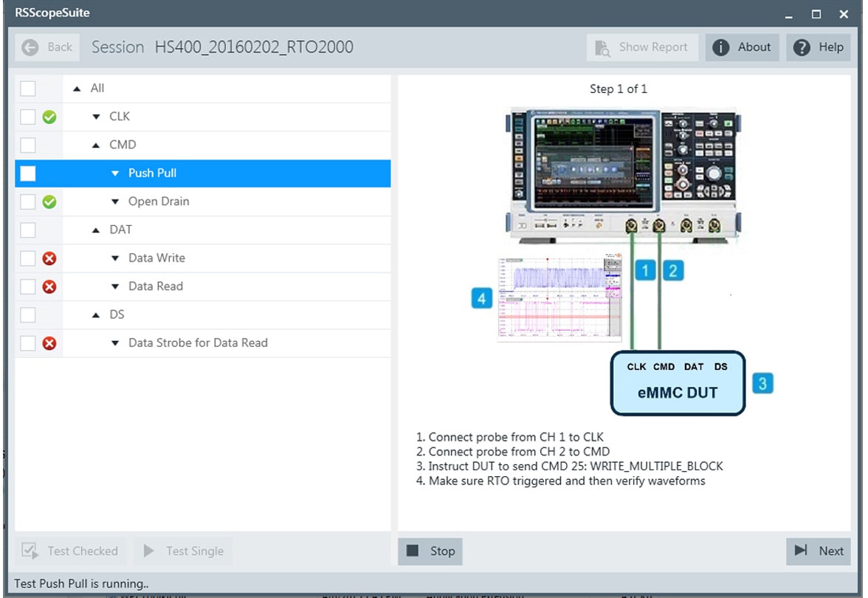Go to Next step button

click(818, 551)
